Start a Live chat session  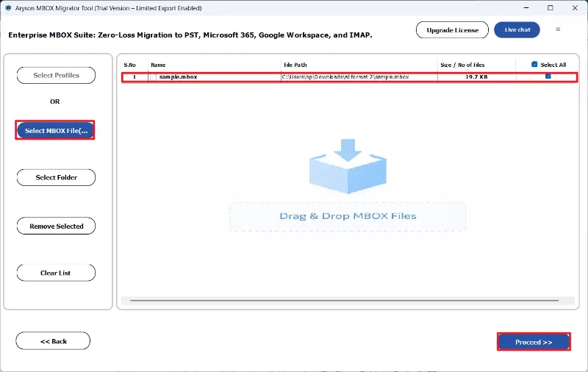517,29
